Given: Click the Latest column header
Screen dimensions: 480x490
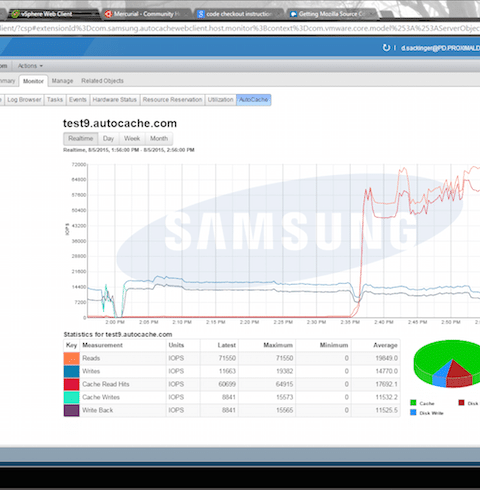Looking at the screenshot, I should (227, 345).
